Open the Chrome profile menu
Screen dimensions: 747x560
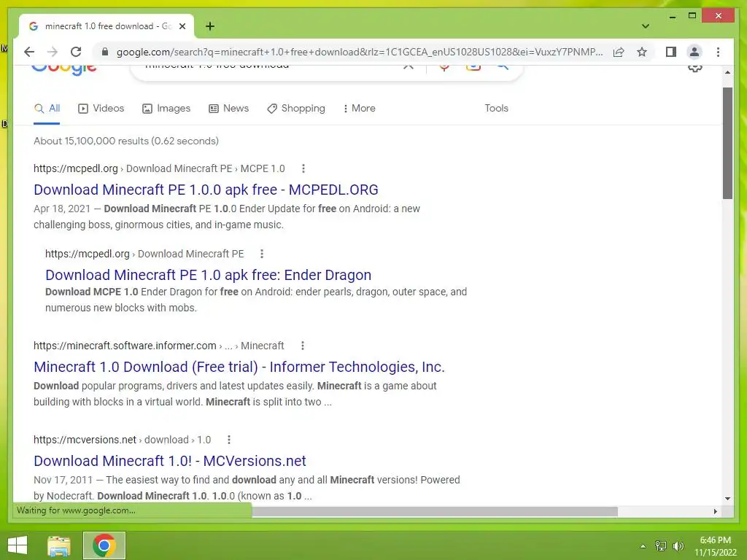pyautogui.click(x=694, y=52)
